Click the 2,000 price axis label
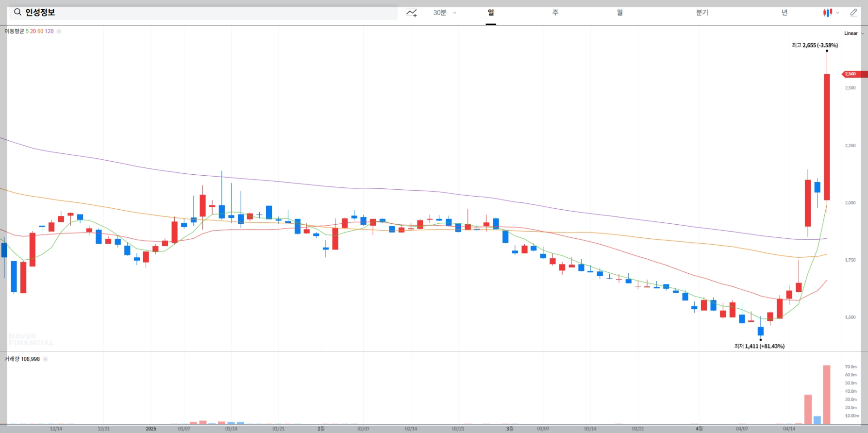 (x=850, y=203)
